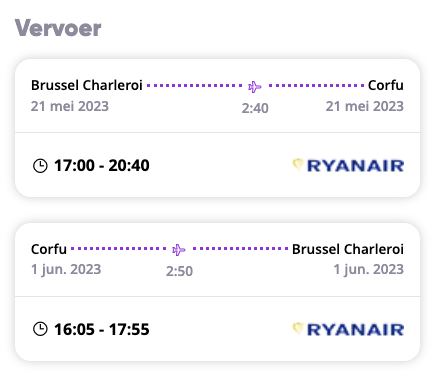
Task: Click the Vervoer section heading
Action: [x=58, y=28]
